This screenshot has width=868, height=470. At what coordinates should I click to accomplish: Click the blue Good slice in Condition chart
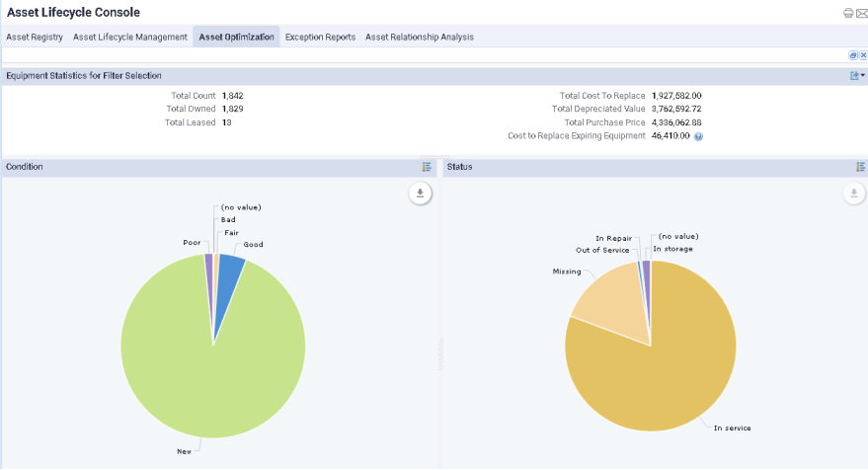[x=230, y=274]
